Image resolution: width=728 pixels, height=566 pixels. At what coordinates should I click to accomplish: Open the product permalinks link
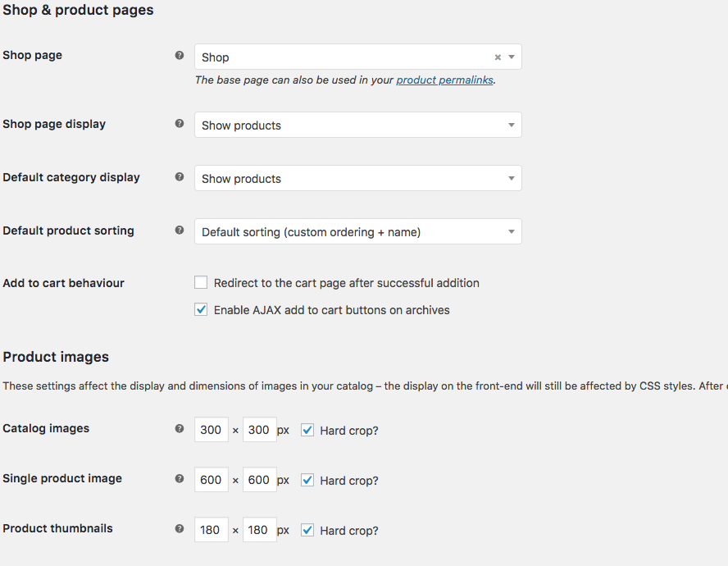click(444, 80)
